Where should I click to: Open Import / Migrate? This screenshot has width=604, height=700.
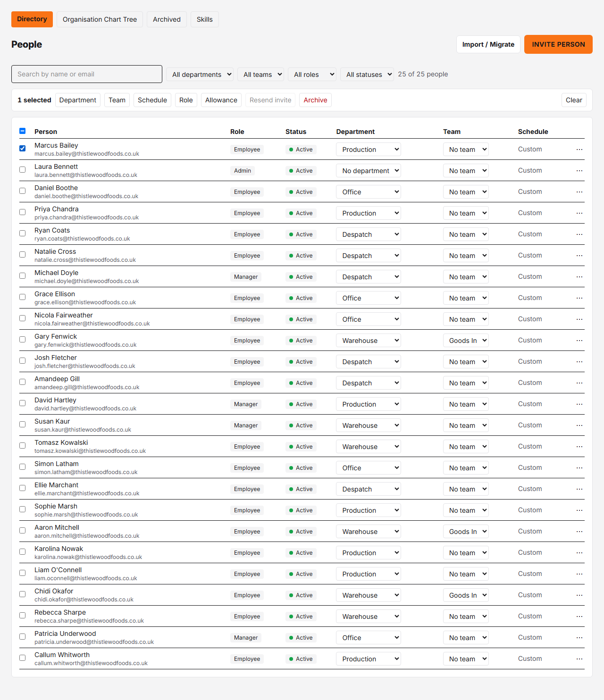pos(488,44)
